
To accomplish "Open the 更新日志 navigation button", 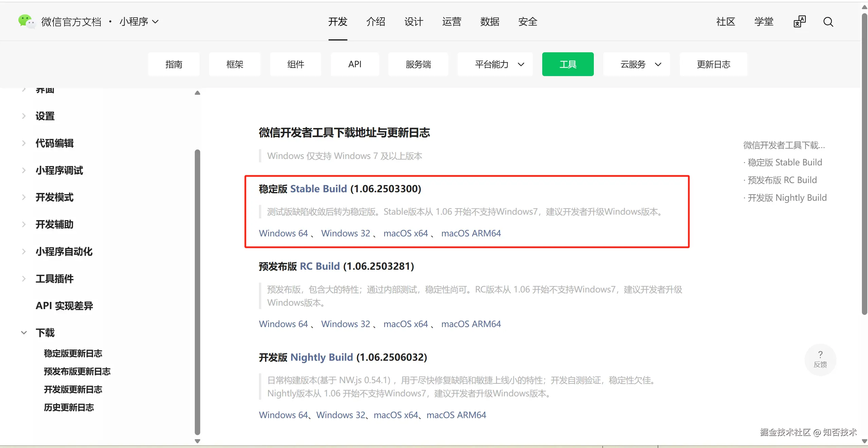I will click(x=713, y=64).
